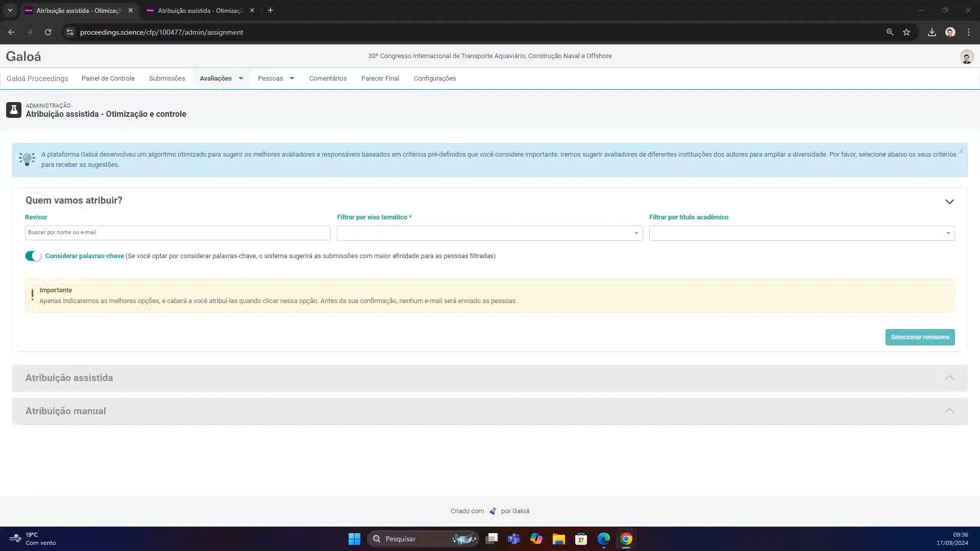Open the Pessoas menu

[x=276, y=79]
